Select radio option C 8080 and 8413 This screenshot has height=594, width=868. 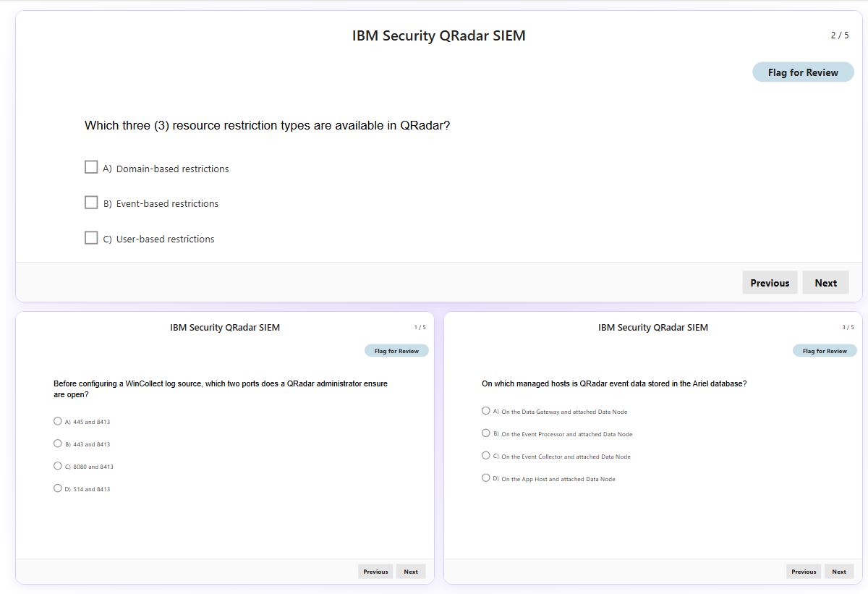pos(58,466)
